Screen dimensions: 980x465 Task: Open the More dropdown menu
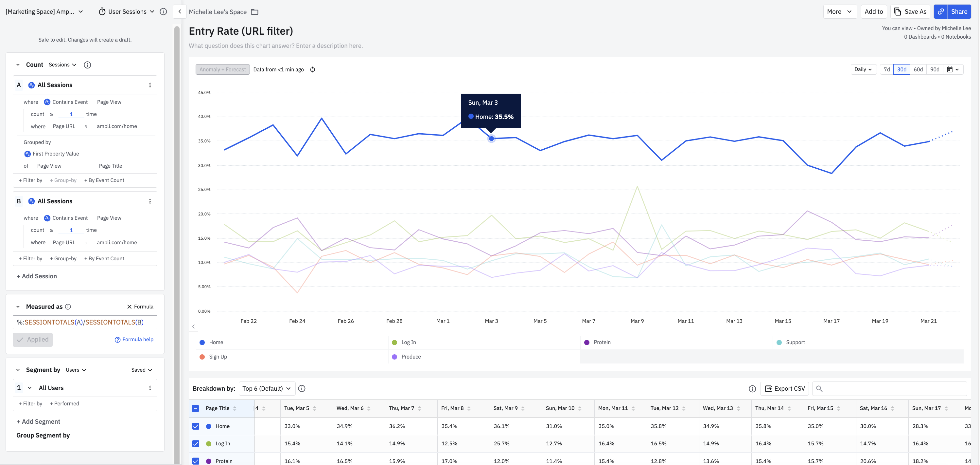tap(839, 12)
